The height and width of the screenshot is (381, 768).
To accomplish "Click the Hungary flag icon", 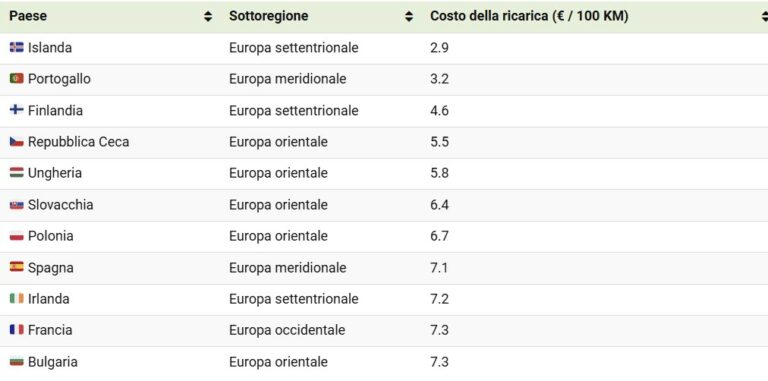I will pos(17,172).
